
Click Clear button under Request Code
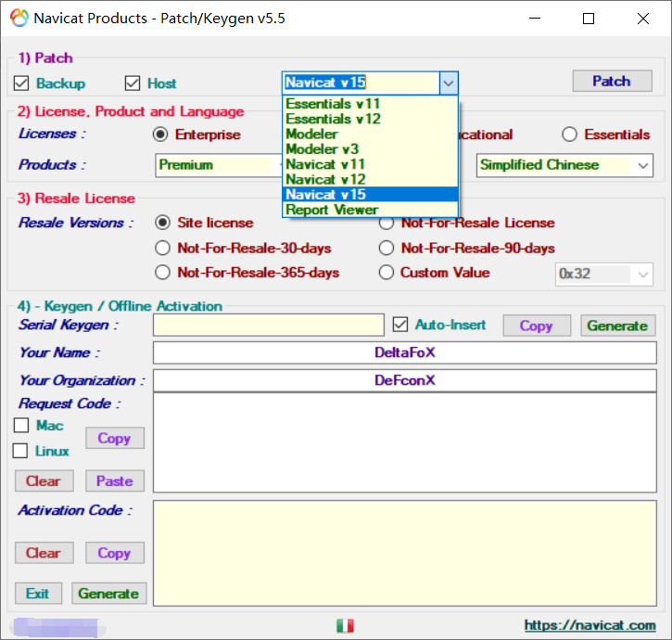44,480
